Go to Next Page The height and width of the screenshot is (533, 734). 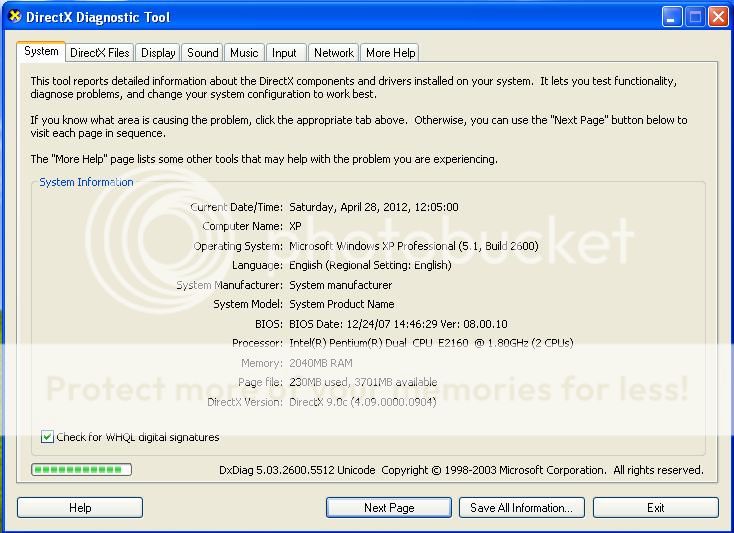(389, 508)
